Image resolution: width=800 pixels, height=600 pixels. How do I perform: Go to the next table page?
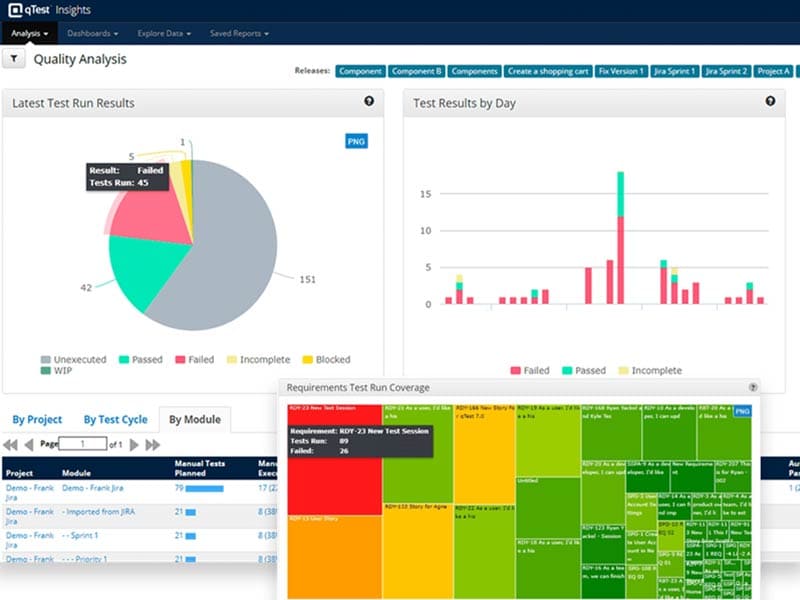click(x=134, y=444)
